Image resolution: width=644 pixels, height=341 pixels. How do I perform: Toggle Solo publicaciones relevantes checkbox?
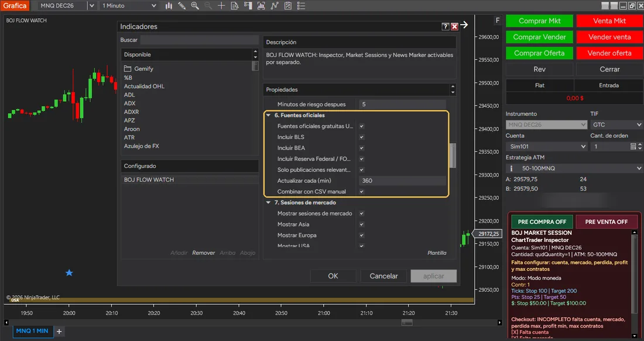(362, 170)
